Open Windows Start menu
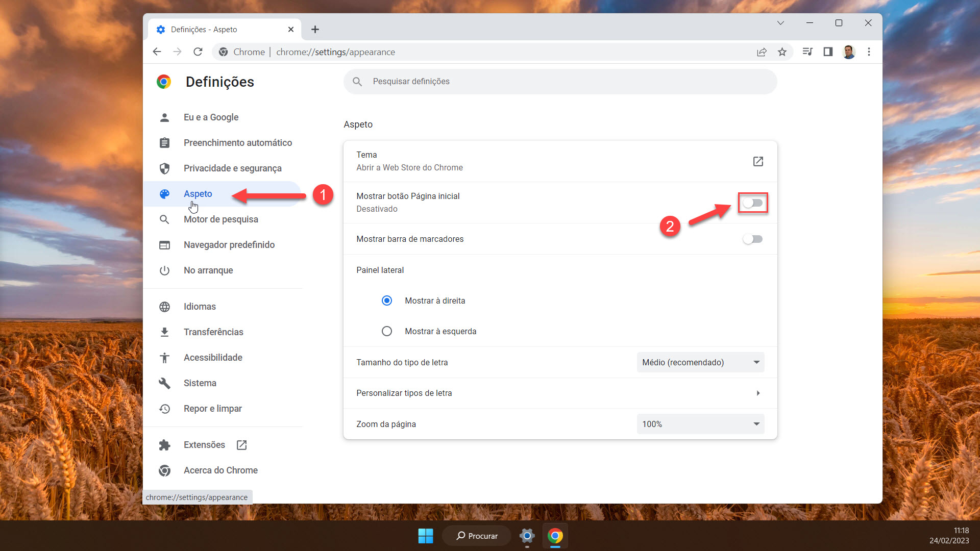Screen dimensions: 980x551 point(425,536)
